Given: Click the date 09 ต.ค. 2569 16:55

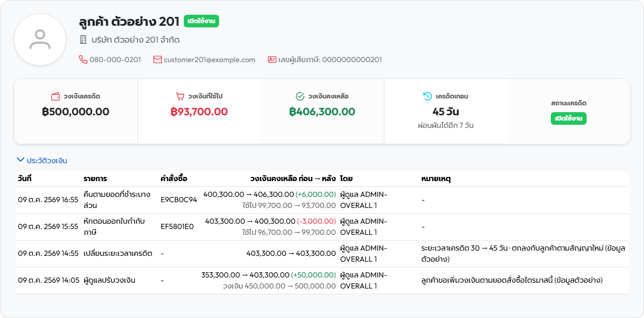Looking at the screenshot, I should [x=48, y=200].
